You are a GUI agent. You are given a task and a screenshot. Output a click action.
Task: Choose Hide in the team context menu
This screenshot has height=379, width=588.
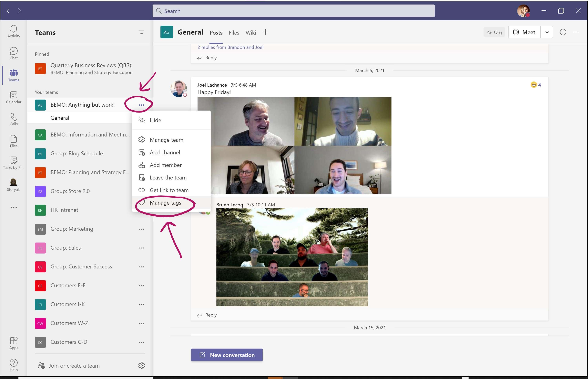click(171, 120)
